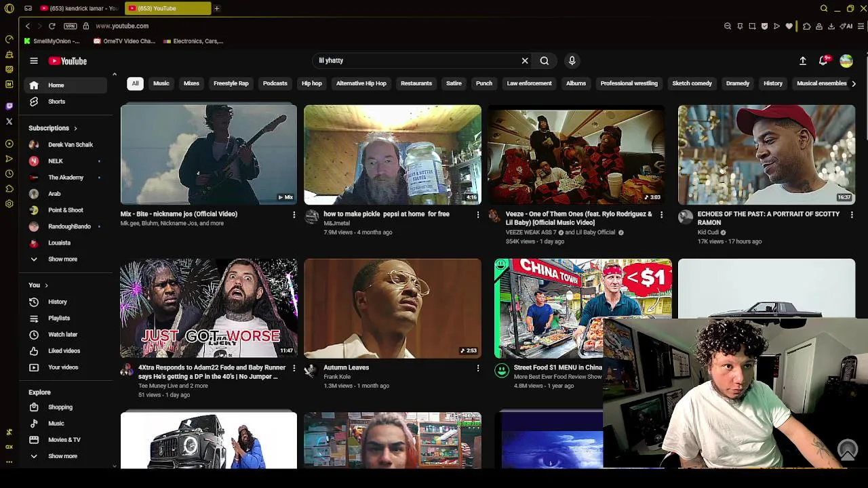This screenshot has width=868, height=488.
Task: Click the zoom-out magnifier in address bar
Action: pyautogui.click(x=728, y=26)
